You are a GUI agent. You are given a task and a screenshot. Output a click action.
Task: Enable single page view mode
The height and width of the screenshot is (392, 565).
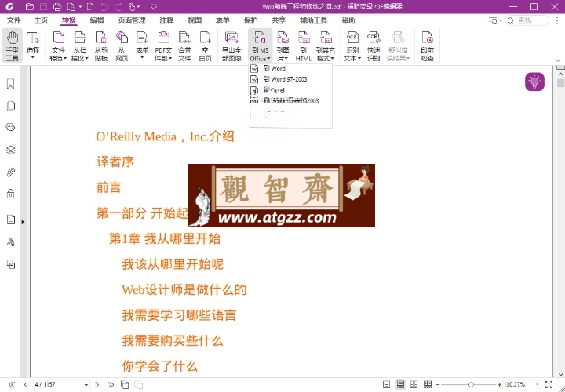pyautogui.click(x=386, y=385)
